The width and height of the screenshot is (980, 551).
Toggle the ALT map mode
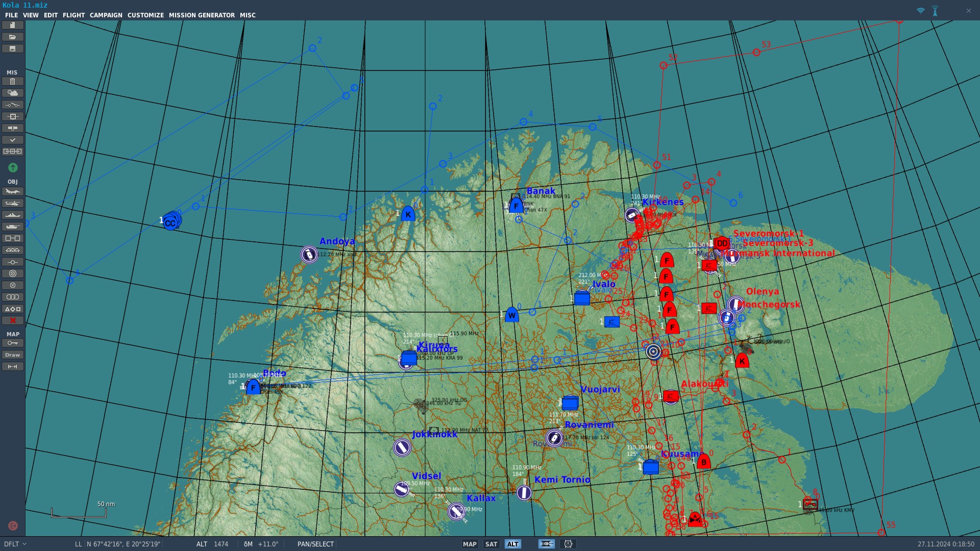(x=512, y=544)
